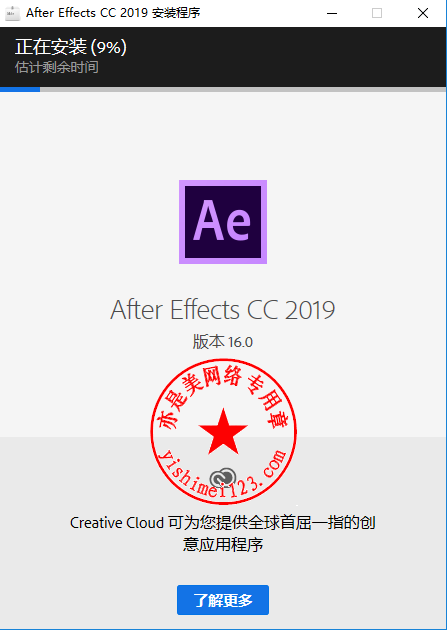This screenshot has height=630, width=447.
Task: Click the 意应用程序 second description line
Action: tap(223, 545)
